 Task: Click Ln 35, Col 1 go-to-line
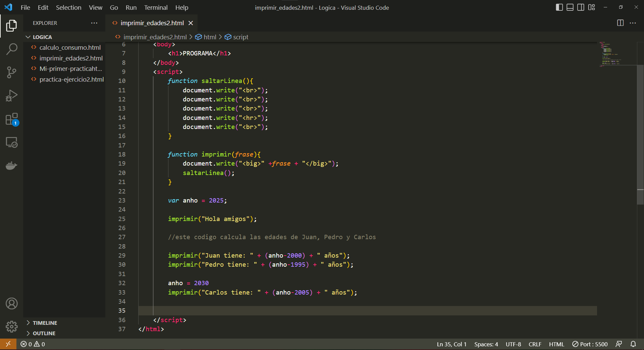pyautogui.click(x=451, y=344)
